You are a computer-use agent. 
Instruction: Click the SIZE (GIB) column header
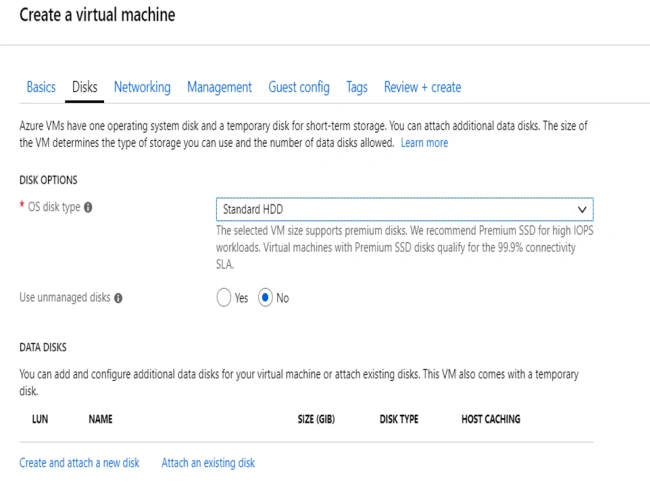coord(316,419)
